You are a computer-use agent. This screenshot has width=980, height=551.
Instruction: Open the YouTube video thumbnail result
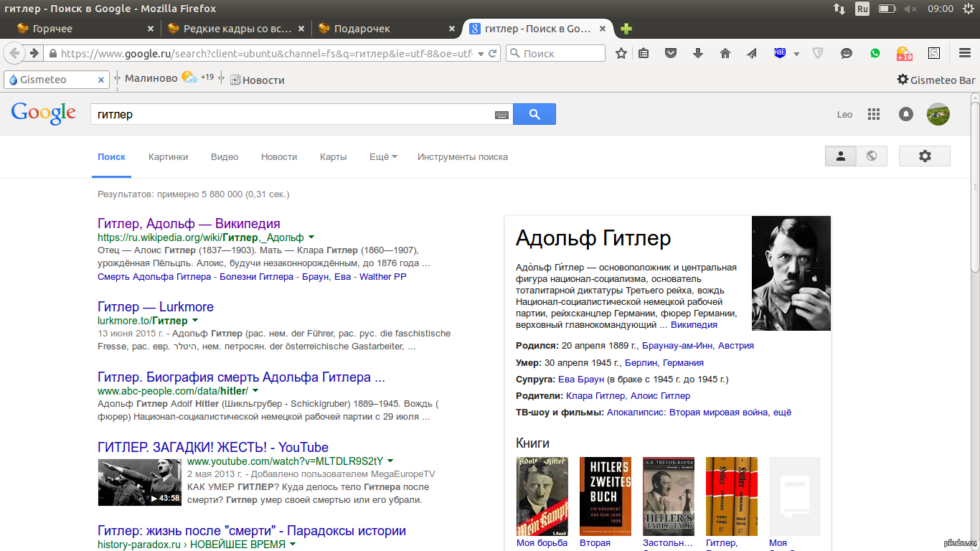point(140,482)
